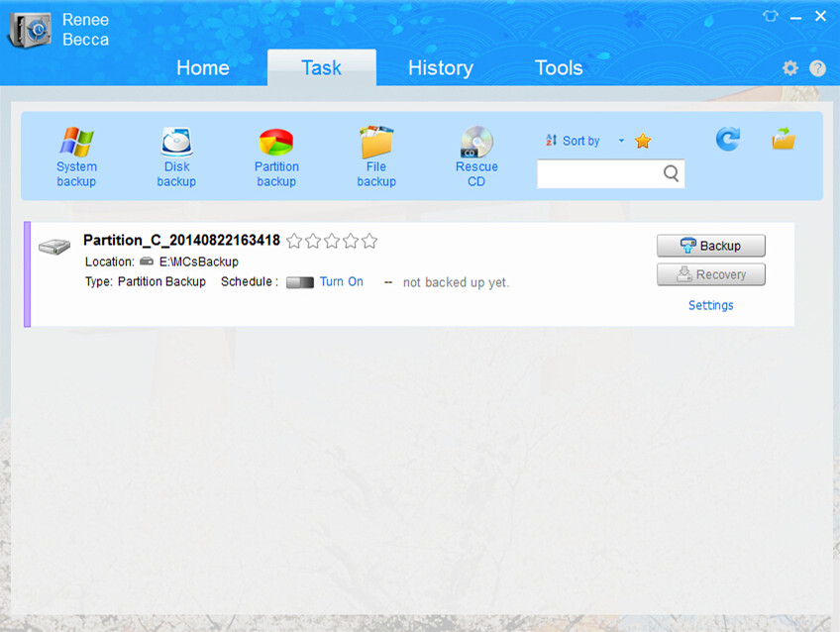Click into the task search field
This screenshot has width=840, height=632.
tap(598, 174)
